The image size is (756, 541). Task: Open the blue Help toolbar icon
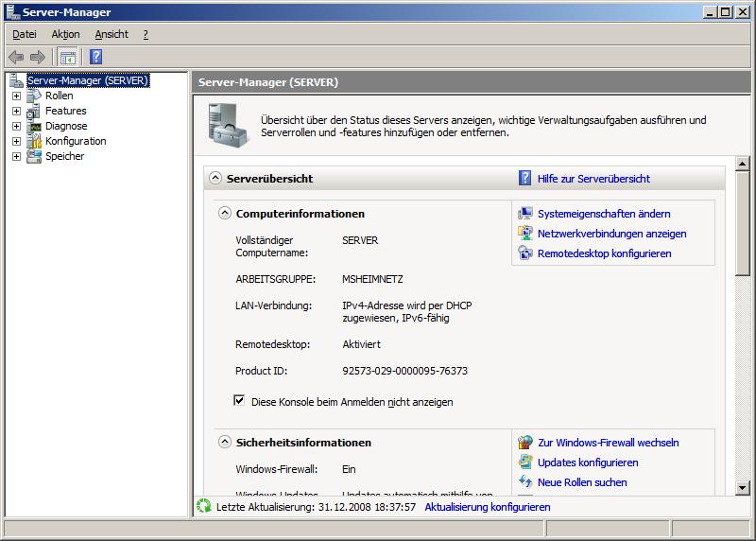[x=96, y=57]
